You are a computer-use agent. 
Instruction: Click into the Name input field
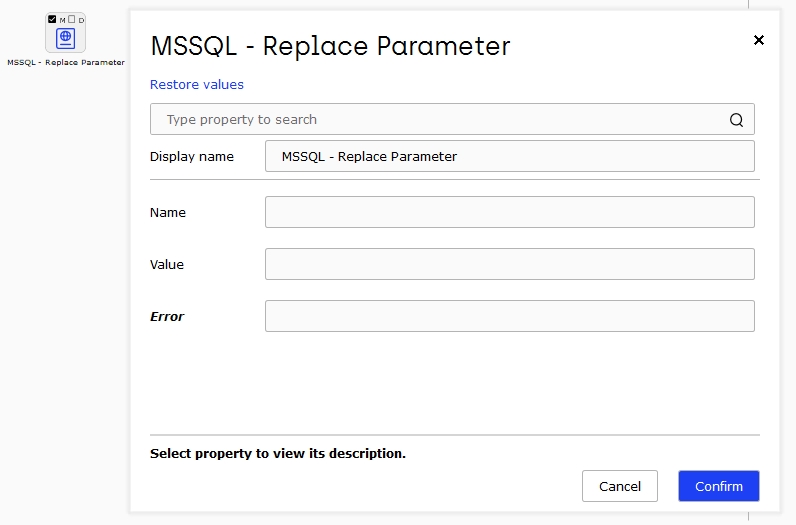coord(510,212)
